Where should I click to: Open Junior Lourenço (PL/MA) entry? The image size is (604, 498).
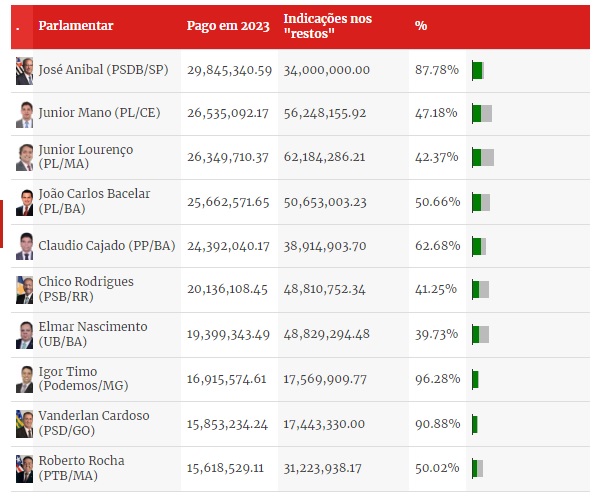pos(85,156)
